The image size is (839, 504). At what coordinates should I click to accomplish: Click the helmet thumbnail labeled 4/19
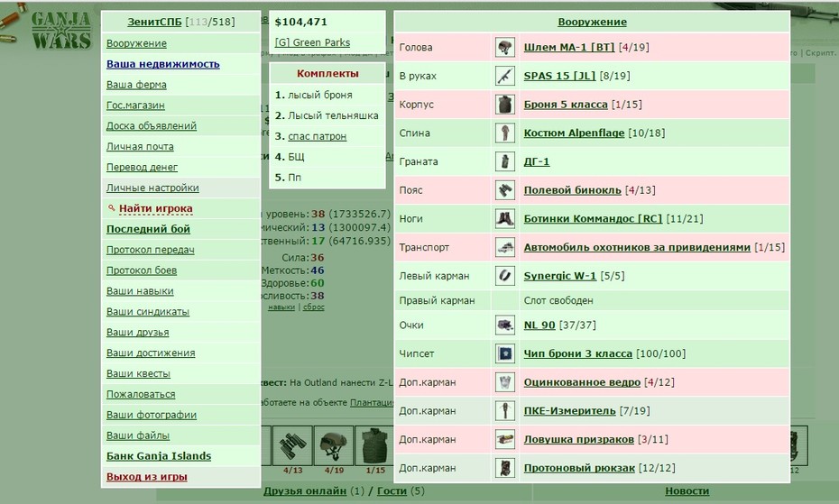[x=334, y=446]
